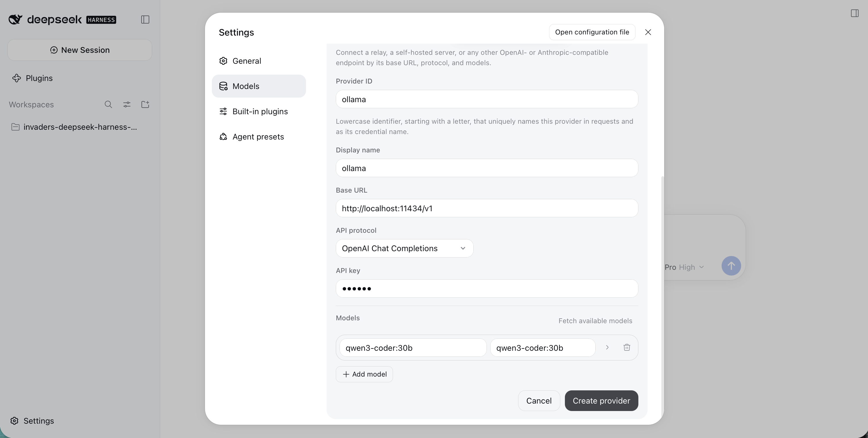Click the HARNESS badge
This screenshot has height=438, width=868.
pyautogui.click(x=101, y=20)
